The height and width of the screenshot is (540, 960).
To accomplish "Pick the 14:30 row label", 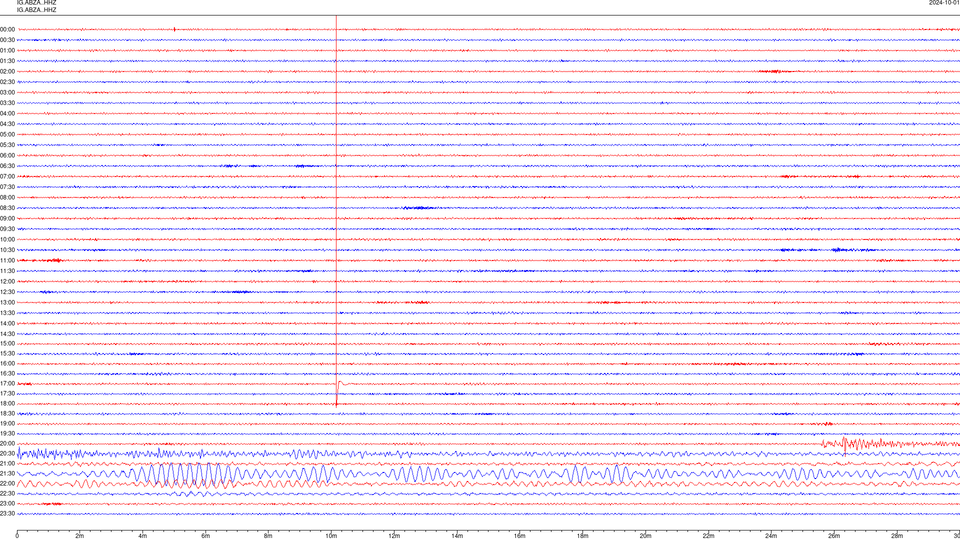I will coord(7,334).
